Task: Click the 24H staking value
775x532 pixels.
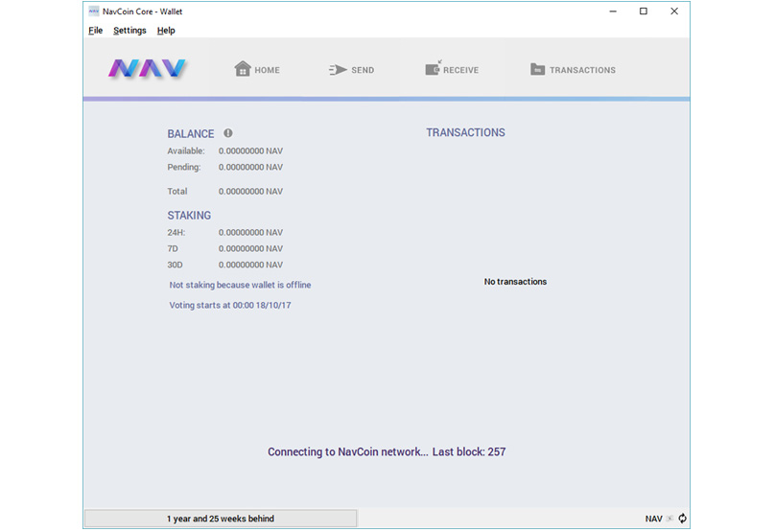Action: pos(250,233)
